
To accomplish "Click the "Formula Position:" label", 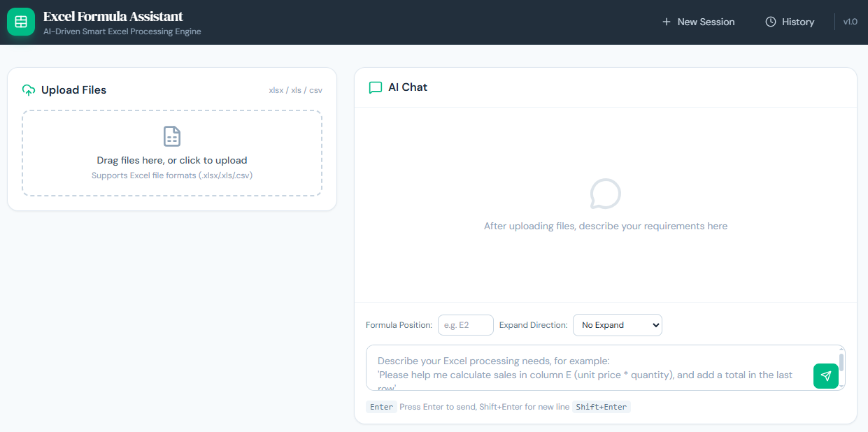I will 399,325.
